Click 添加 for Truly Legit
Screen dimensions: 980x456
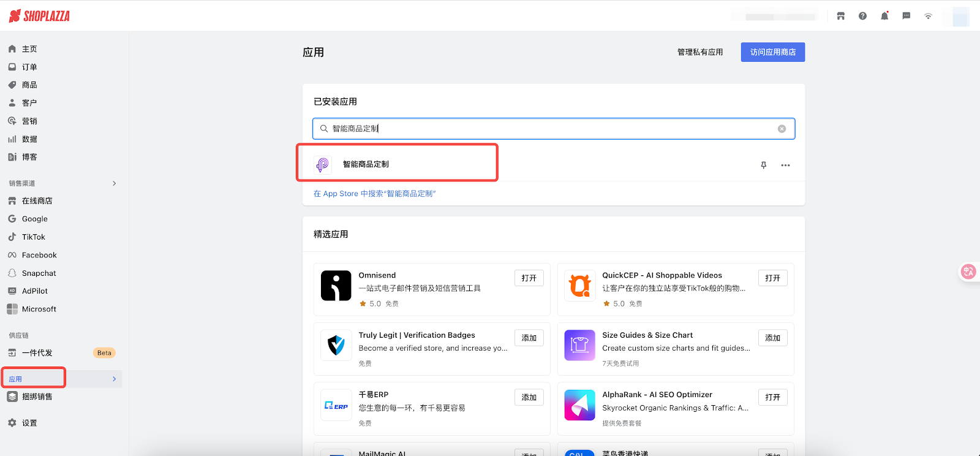tap(529, 338)
